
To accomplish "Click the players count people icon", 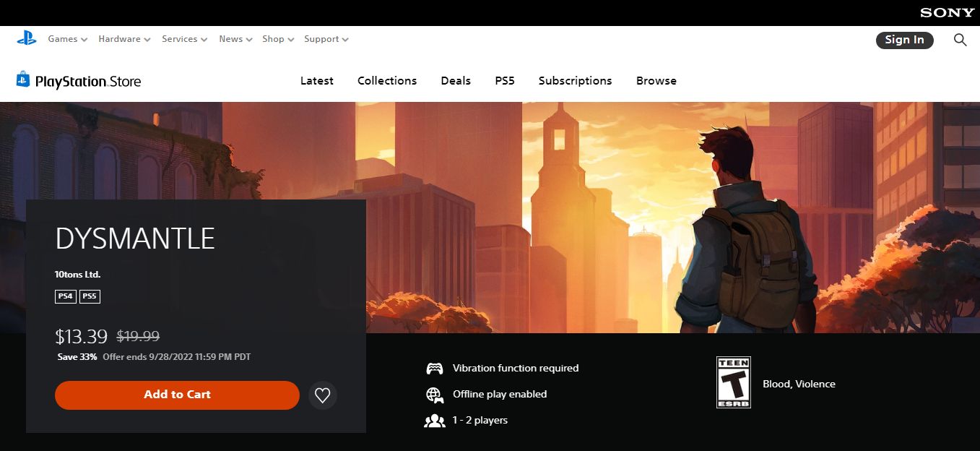I will coord(434,421).
